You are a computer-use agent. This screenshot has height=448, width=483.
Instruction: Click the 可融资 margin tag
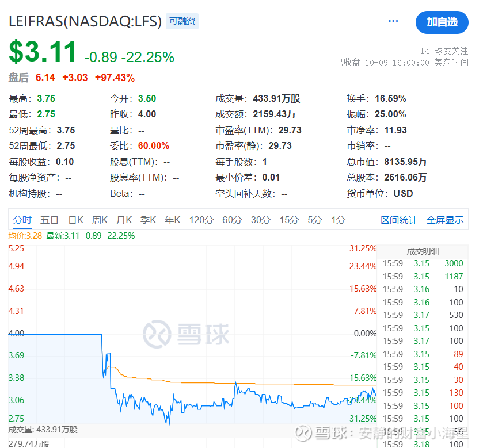pos(182,21)
